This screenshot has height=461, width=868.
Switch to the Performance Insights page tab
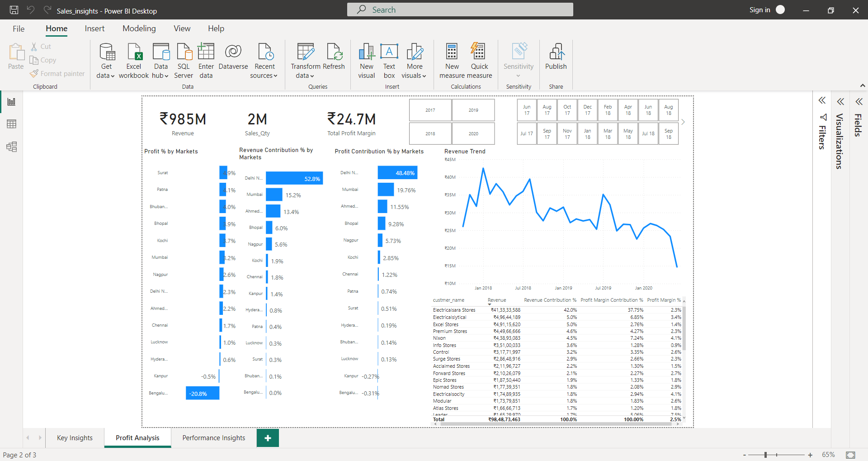pos(213,437)
